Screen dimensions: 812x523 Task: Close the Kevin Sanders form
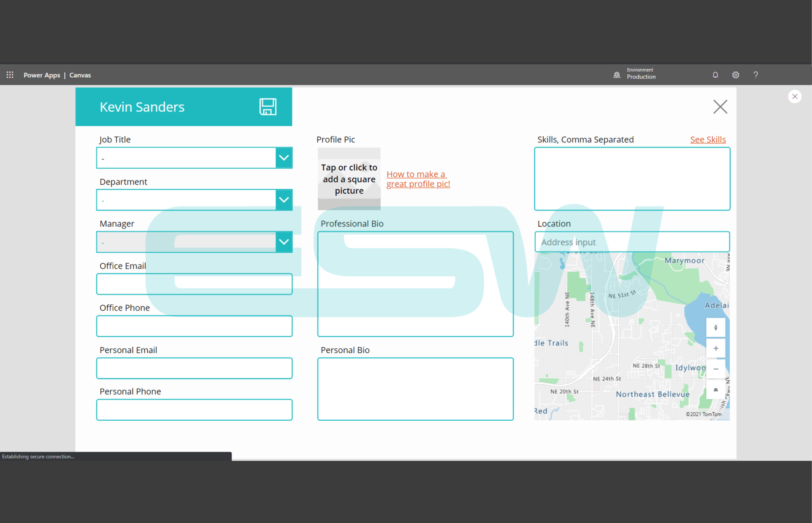point(720,107)
